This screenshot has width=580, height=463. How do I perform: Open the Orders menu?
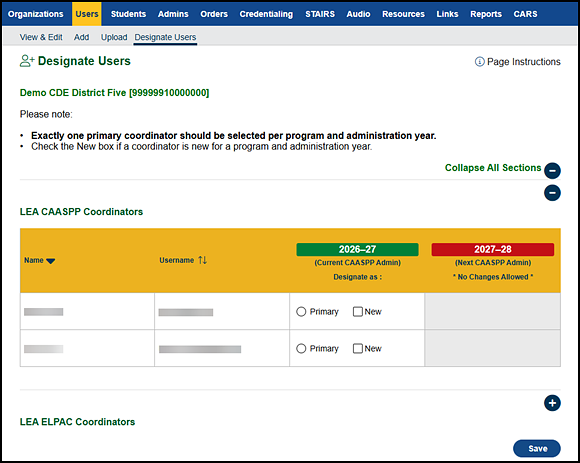[214, 14]
